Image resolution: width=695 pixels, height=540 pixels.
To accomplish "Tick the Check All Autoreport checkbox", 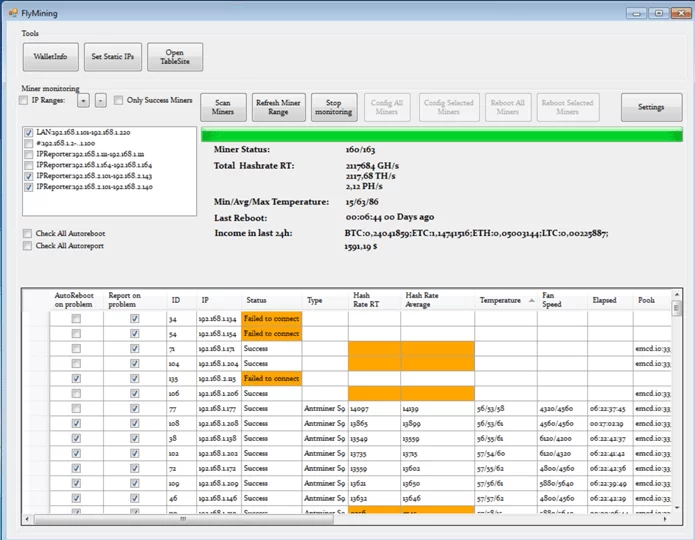I will pos(27,245).
